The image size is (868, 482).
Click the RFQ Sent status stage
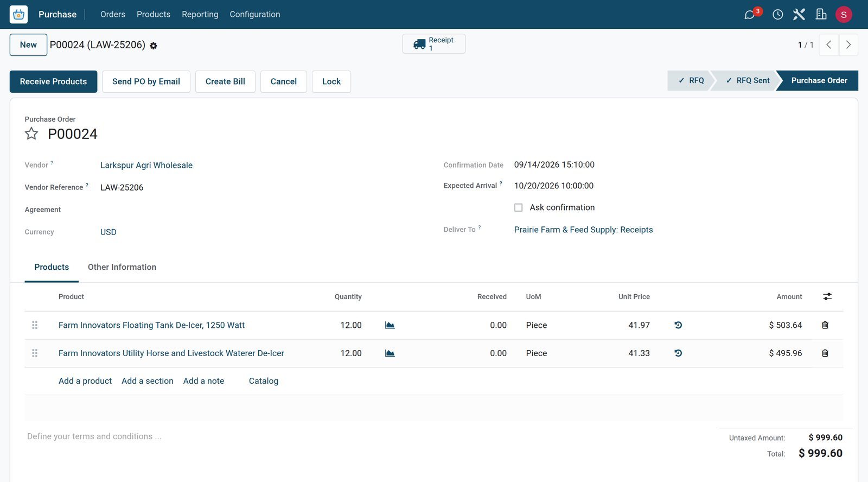click(x=747, y=80)
